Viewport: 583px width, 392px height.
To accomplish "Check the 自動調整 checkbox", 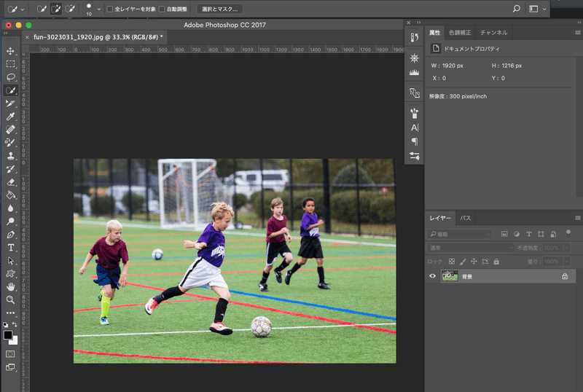I will point(162,9).
